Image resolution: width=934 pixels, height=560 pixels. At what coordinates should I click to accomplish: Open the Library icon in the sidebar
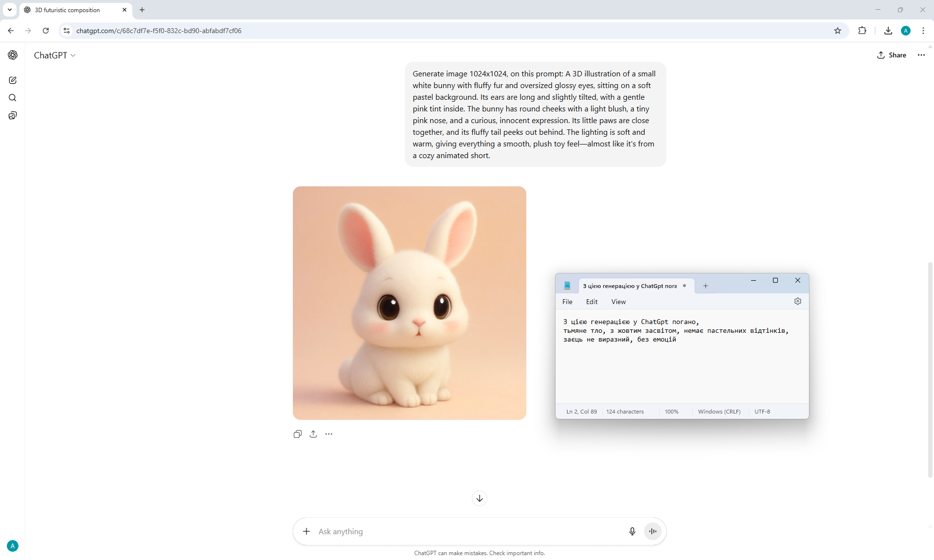point(13,115)
